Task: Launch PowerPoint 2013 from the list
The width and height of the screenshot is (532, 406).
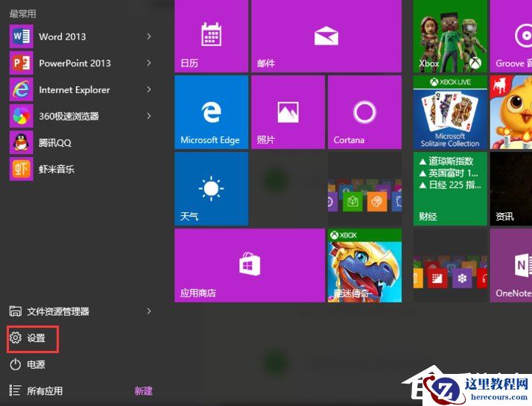Action: pyautogui.click(x=80, y=63)
